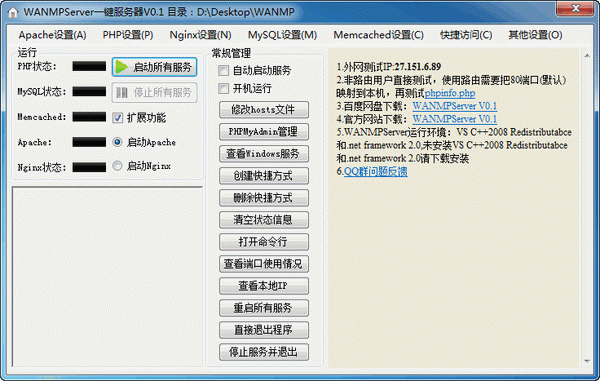The height and width of the screenshot is (381, 600).
Task: Click the 创建快捷方式 button
Action: click(x=264, y=176)
